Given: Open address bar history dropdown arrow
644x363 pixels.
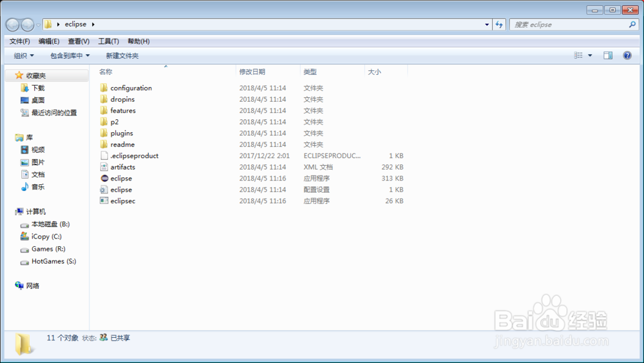Looking at the screenshot, I should pos(487,25).
